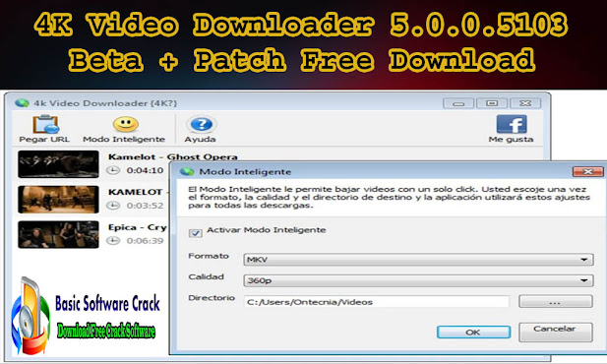Uncheck Activar Modo Inteligente checkbox
The width and height of the screenshot is (607, 364).
195,233
